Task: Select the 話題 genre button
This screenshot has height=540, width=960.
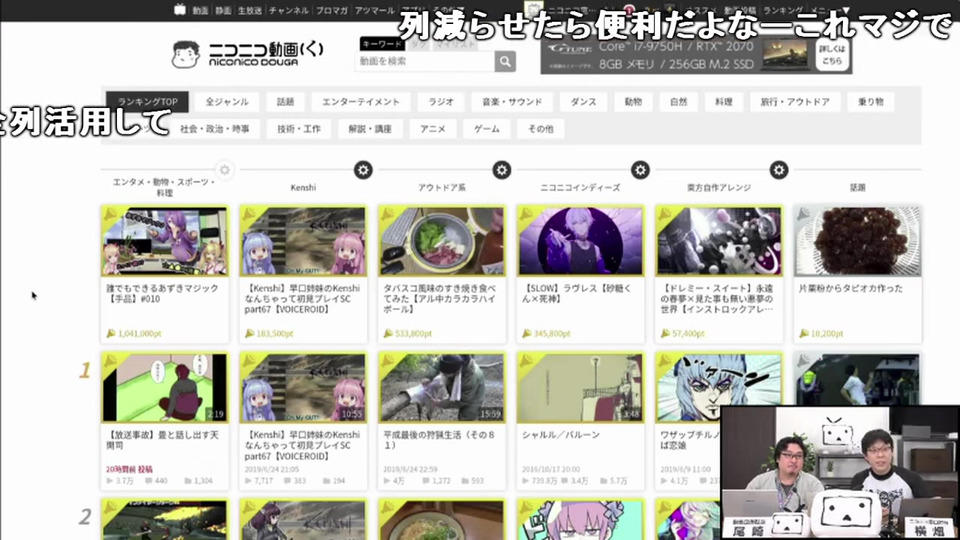Action: pos(285,102)
